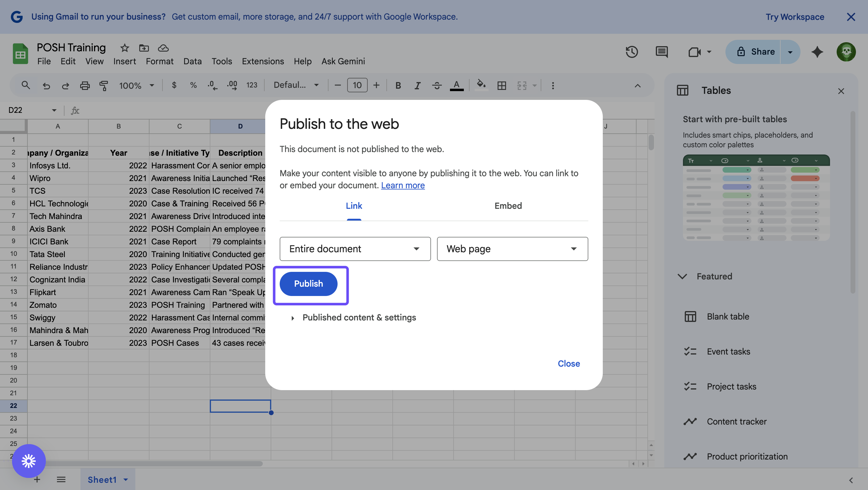Click the Gemini sparkle icon
This screenshot has height=490, width=868.
coord(817,52)
